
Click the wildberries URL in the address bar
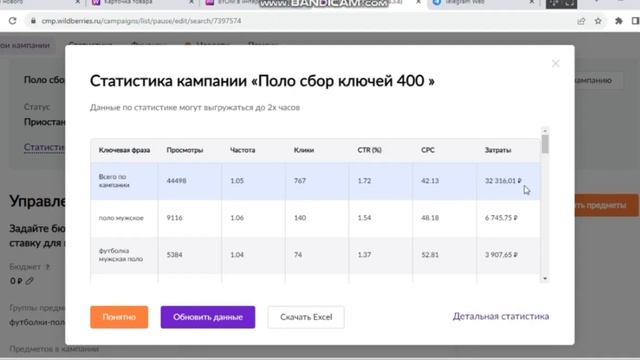click(141, 21)
